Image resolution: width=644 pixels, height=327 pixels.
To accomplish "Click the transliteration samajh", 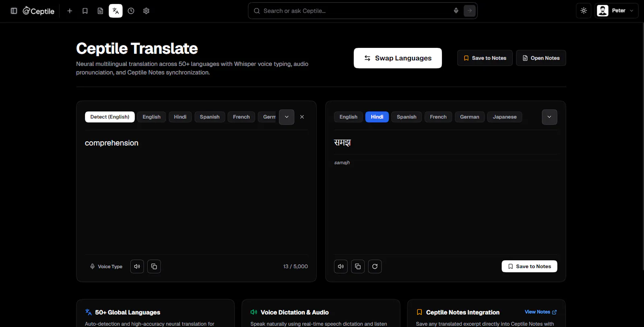I will tap(342, 162).
